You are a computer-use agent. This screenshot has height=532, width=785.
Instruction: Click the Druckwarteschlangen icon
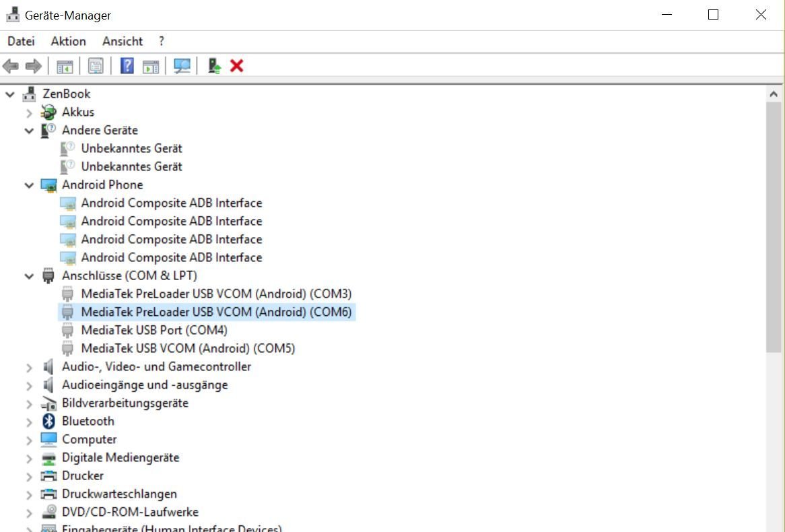(48, 494)
